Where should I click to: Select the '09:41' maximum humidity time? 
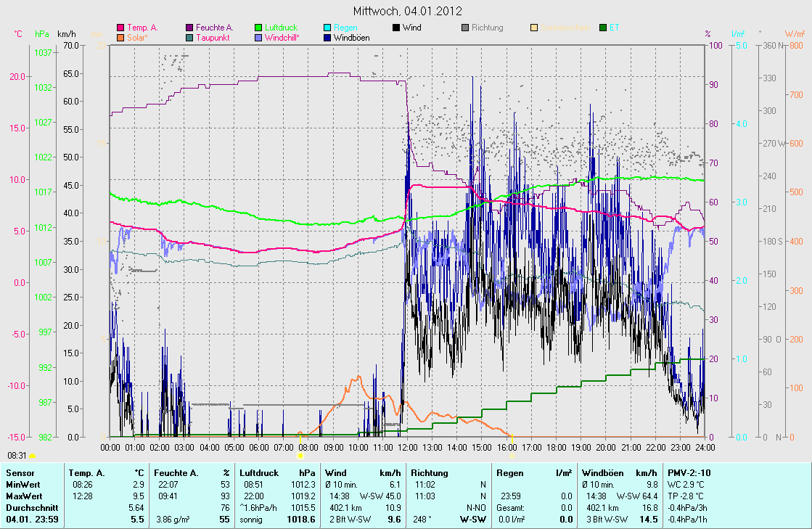(x=168, y=496)
